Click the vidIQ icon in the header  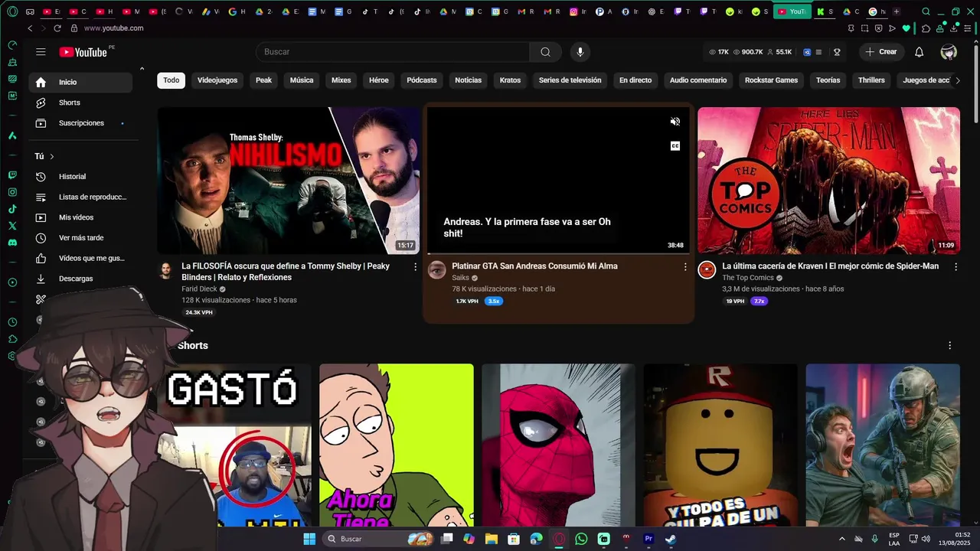click(807, 52)
